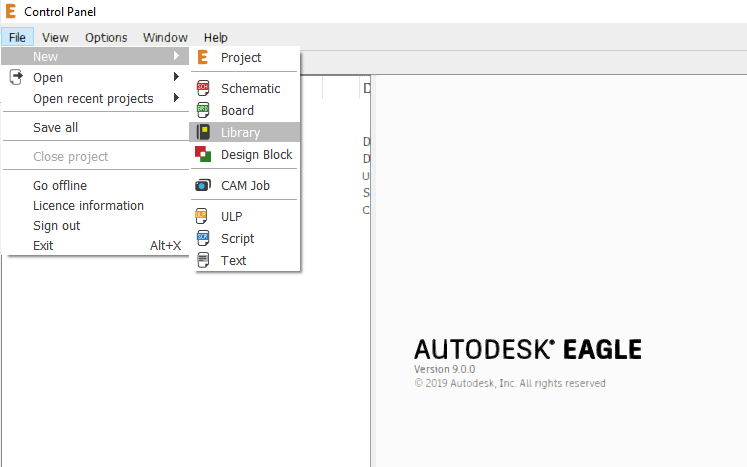747x467 pixels.
Task: Open the Help menu
Action: (x=215, y=37)
